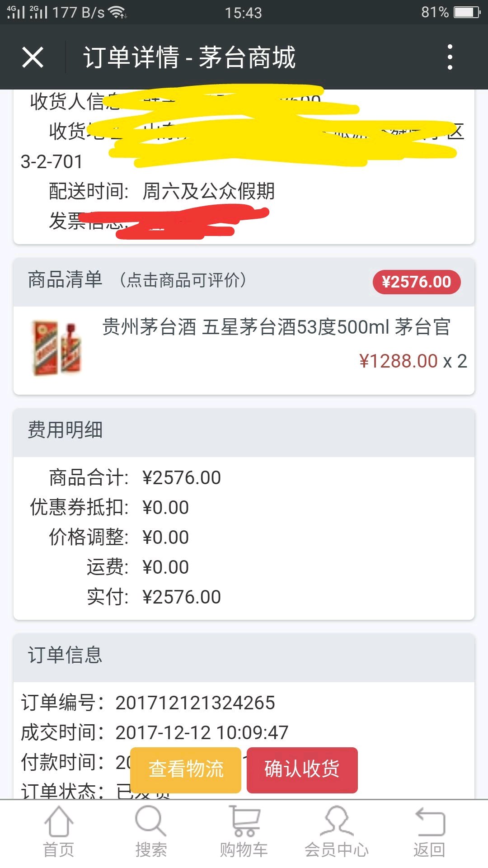Select the 商品清单 section header
488x868 pixels.
click(65, 280)
